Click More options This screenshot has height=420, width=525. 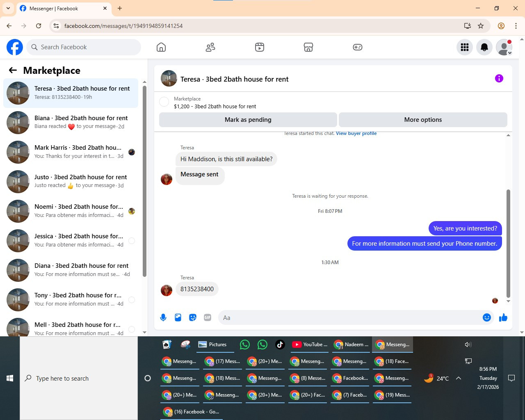[423, 120]
